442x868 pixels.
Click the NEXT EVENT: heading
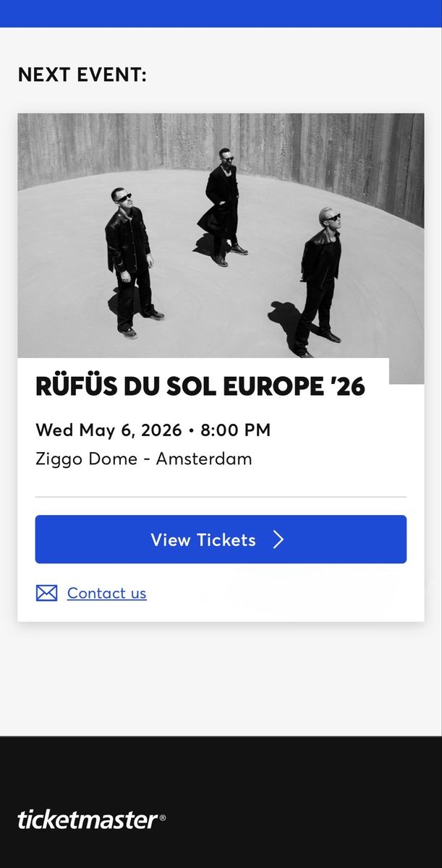coord(82,75)
